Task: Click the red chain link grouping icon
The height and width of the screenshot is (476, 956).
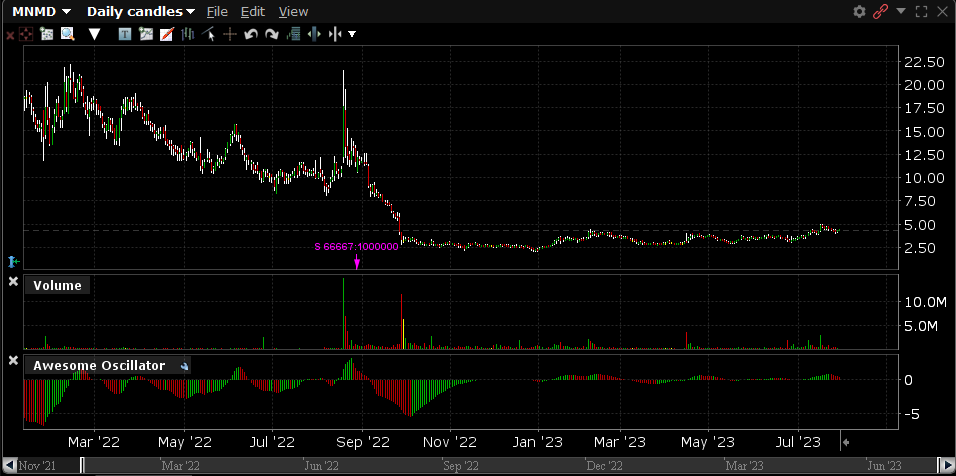Action: click(x=881, y=12)
